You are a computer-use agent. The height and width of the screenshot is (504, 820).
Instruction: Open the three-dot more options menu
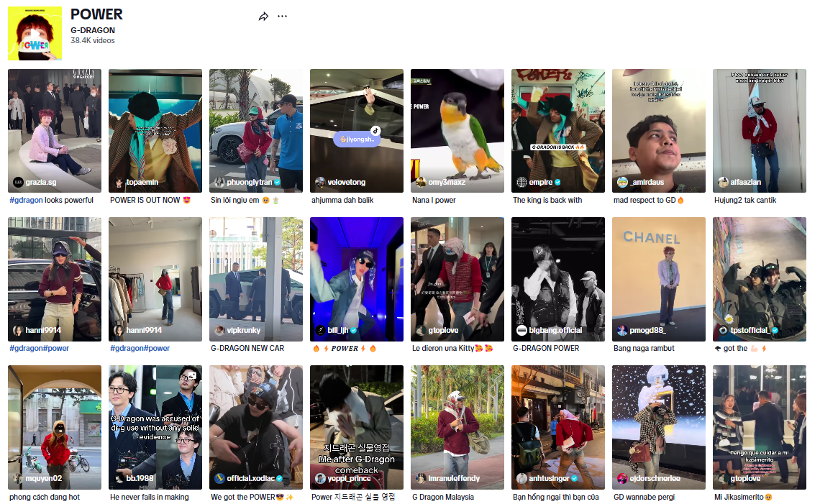(x=282, y=17)
